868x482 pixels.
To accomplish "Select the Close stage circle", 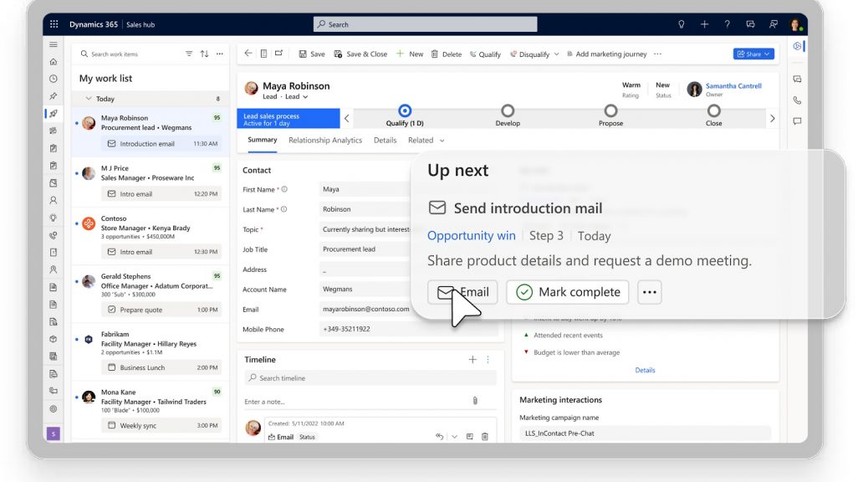I will coord(713,110).
